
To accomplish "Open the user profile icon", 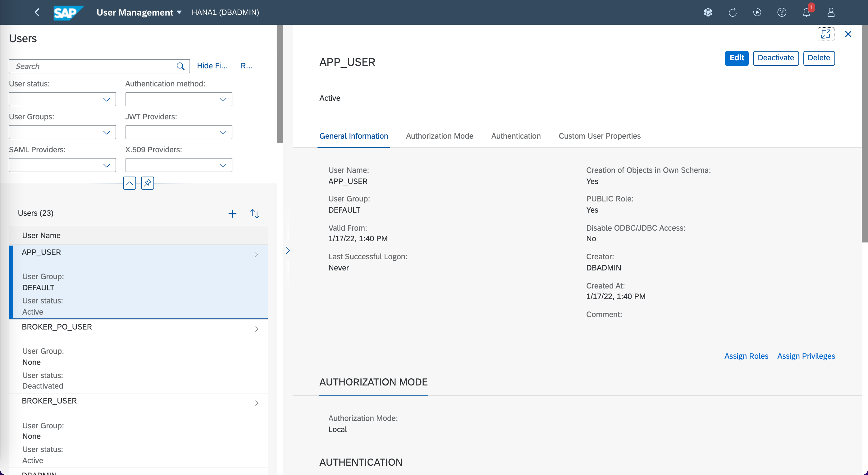I will 831,12.
